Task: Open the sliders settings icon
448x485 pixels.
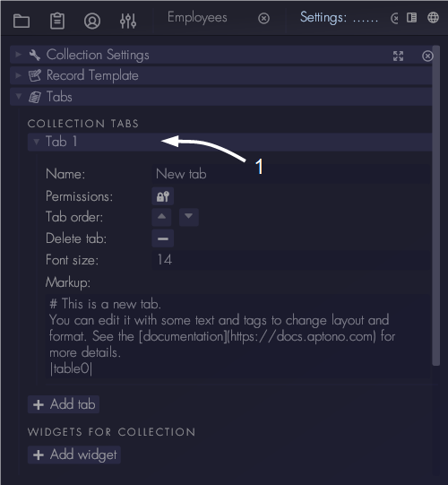Action: pyautogui.click(x=128, y=21)
